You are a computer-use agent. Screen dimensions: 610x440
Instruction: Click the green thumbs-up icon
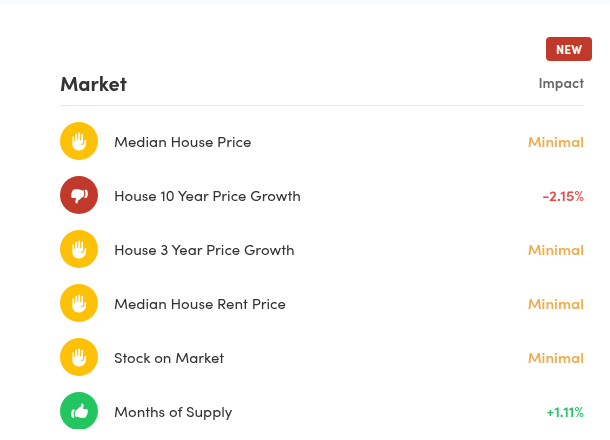[79, 411]
